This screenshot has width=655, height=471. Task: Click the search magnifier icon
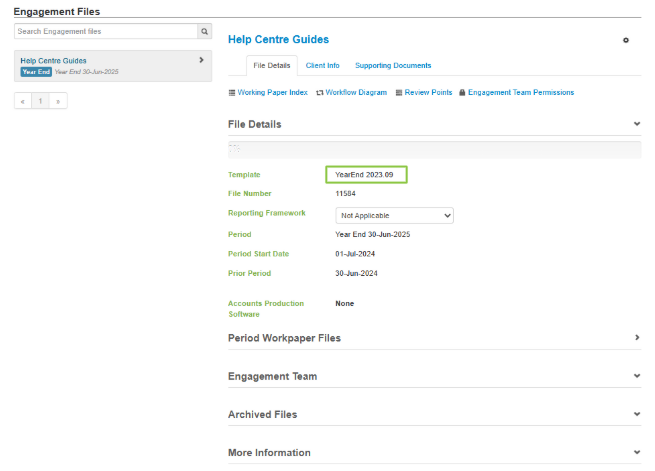204,32
